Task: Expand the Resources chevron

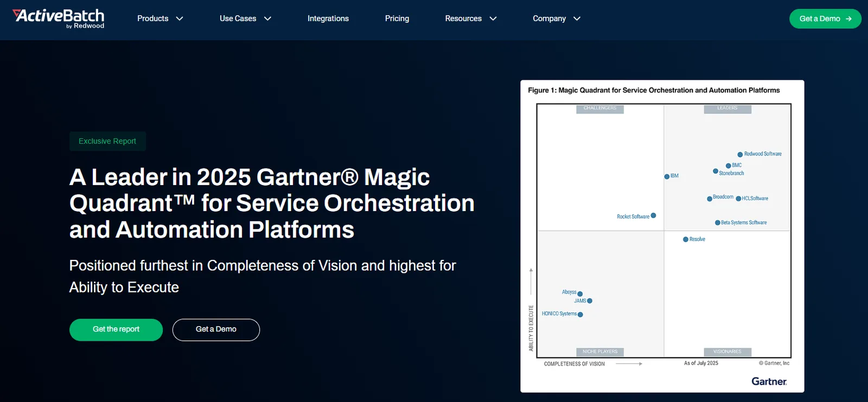Action: click(493, 18)
